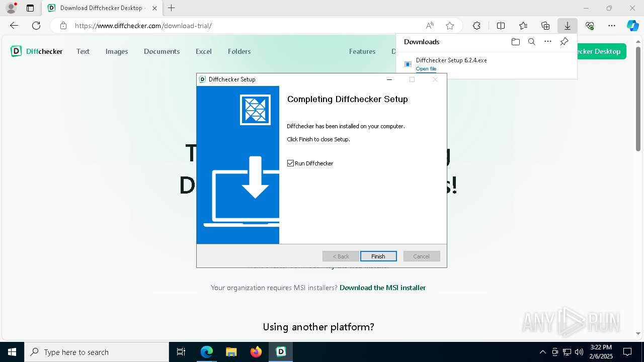View site information lock icon
644x362 pixels.
click(x=63, y=26)
